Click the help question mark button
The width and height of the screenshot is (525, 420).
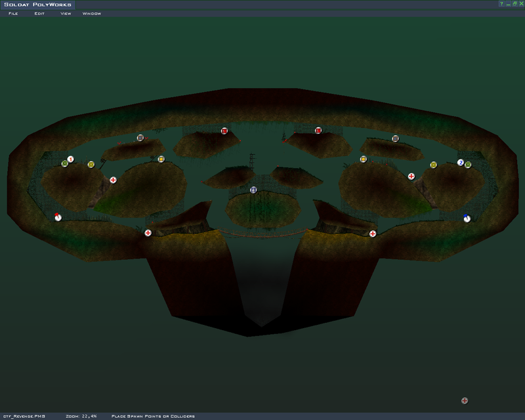pyautogui.click(x=501, y=4)
